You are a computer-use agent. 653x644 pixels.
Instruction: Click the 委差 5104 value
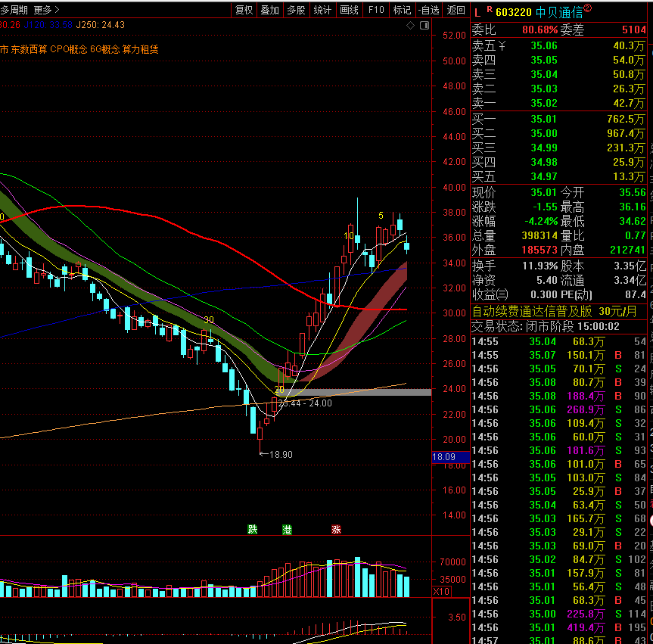point(633,30)
